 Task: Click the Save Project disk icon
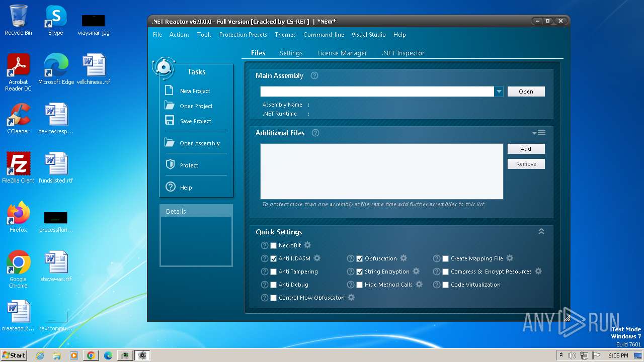170,121
